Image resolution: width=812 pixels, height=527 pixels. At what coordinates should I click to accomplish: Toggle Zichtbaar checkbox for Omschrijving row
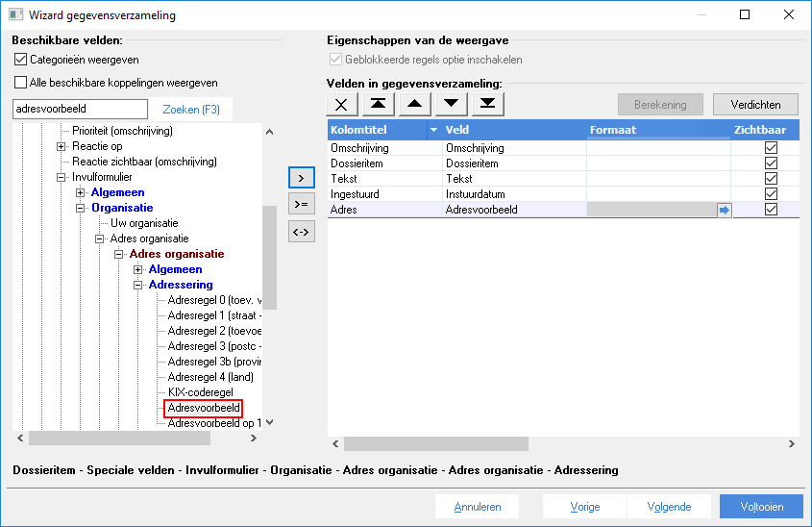pyautogui.click(x=771, y=148)
